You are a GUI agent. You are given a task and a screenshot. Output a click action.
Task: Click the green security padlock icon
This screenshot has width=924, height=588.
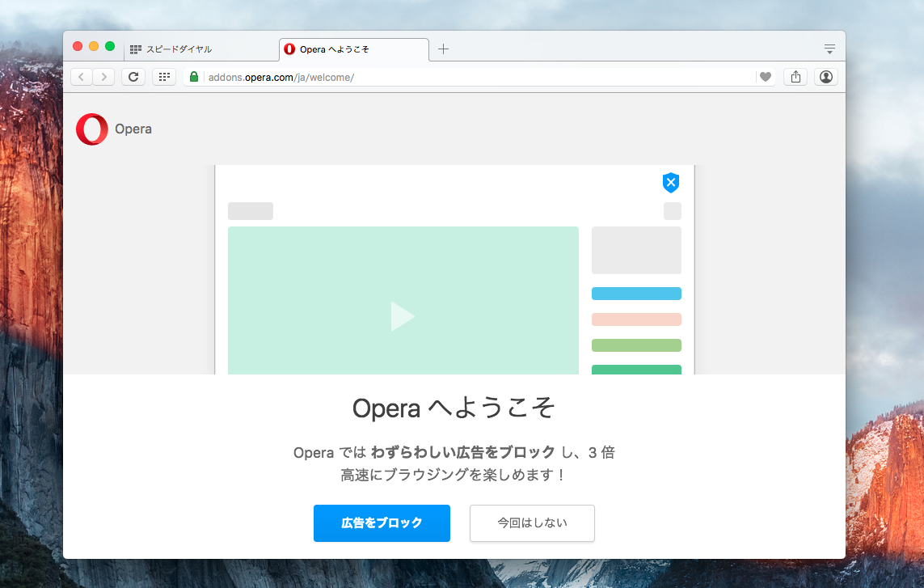(194, 77)
